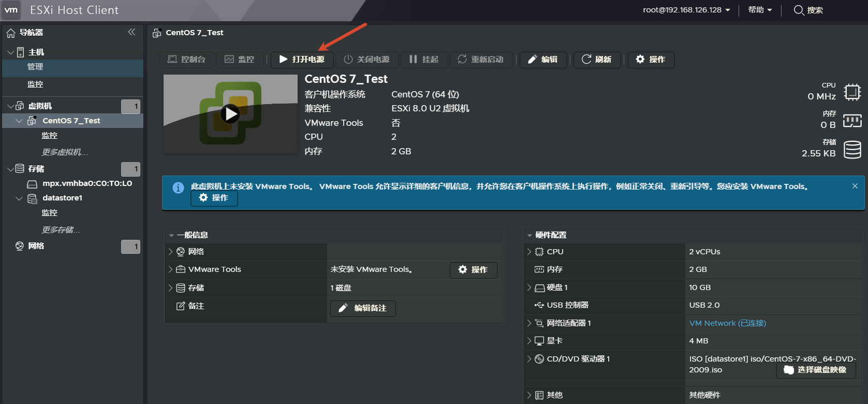868x404 pixels.
Task: Collapse the CentOS 7_Test tree node
Action: [19, 121]
